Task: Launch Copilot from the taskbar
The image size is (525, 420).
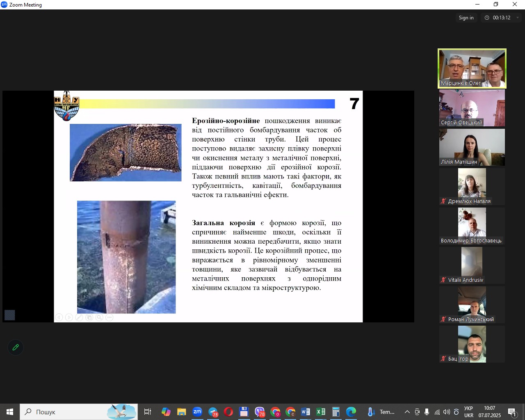Action: click(166, 412)
